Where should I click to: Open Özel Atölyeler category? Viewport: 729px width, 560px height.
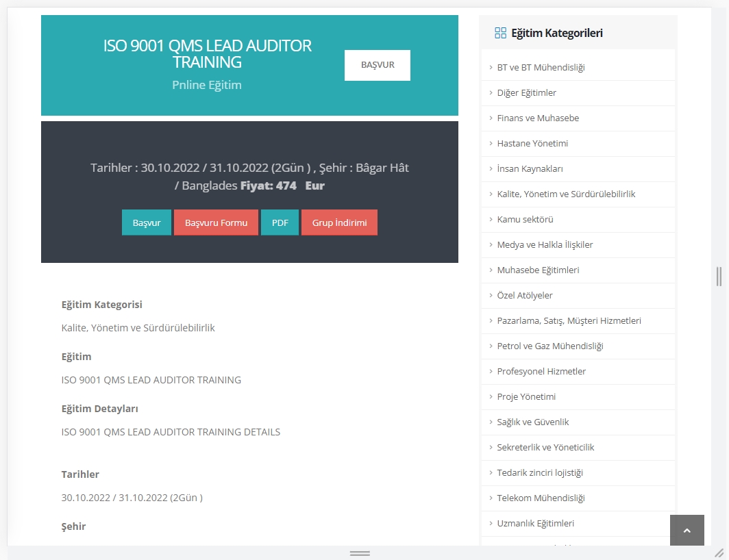coord(524,296)
